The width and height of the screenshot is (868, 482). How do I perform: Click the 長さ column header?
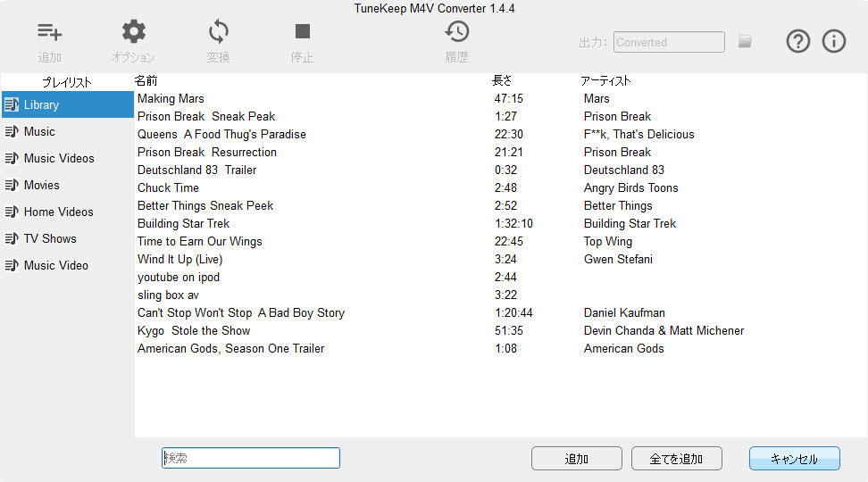(x=502, y=81)
